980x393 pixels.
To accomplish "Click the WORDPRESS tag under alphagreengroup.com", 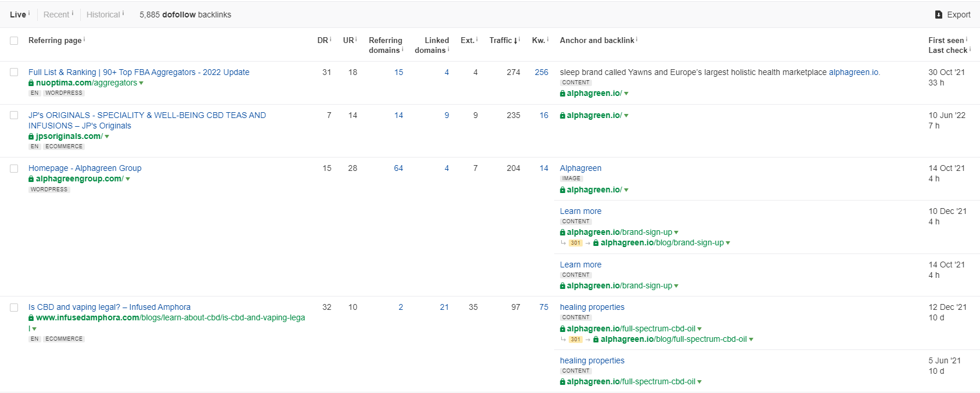I will (x=49, y=190).
